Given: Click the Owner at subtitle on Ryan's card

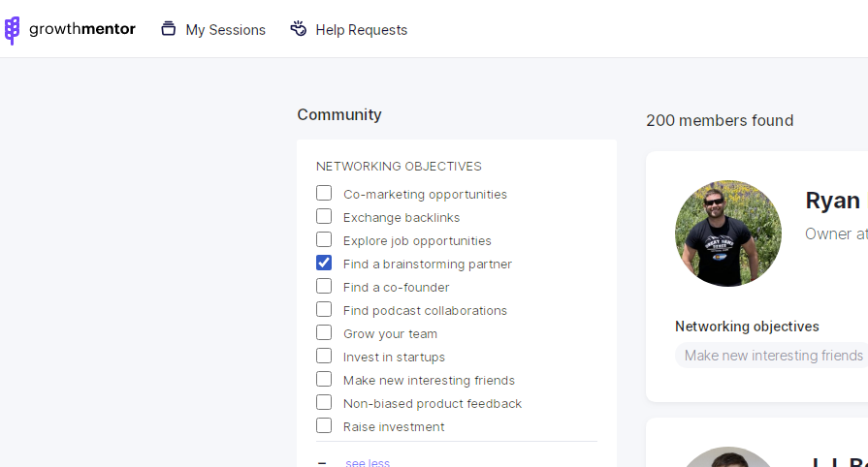Looking at the screenshot, I should point(836,233).
